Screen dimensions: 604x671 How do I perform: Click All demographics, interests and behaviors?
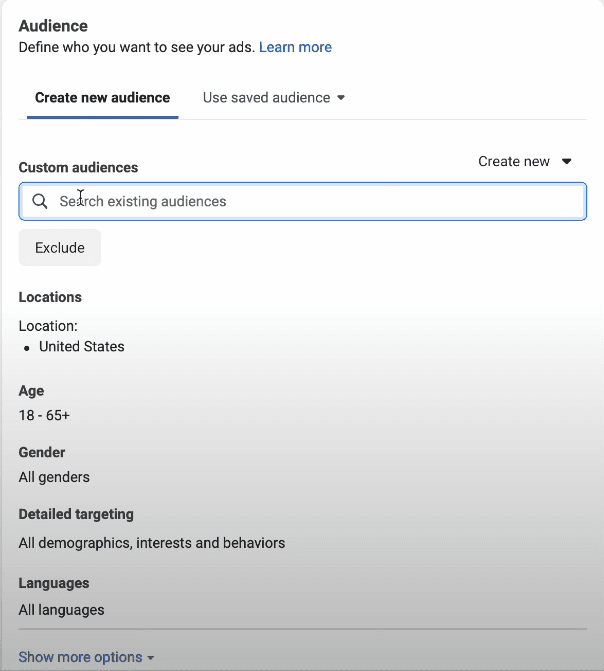point(152,543)
